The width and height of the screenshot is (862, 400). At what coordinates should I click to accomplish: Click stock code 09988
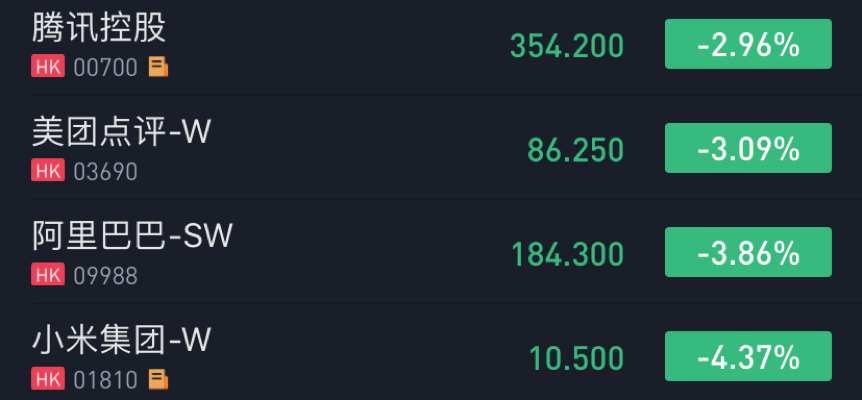(x=105, y=275)
